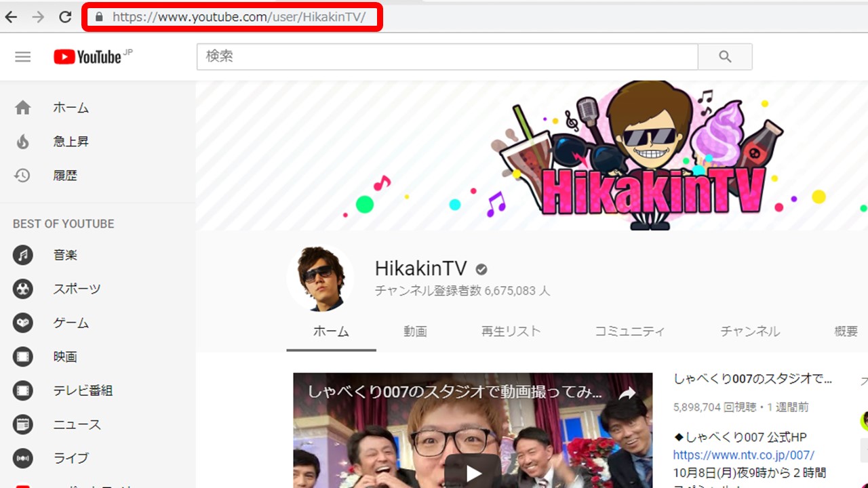Switch to the 動画 tab

point(415,331)
